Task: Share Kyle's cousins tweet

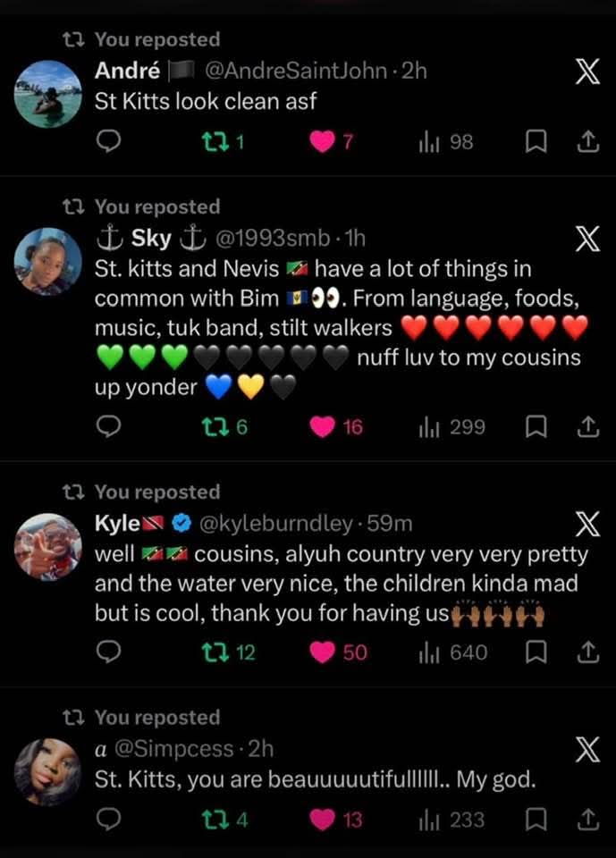Action: pyautogui.click(x=587, y=653)
